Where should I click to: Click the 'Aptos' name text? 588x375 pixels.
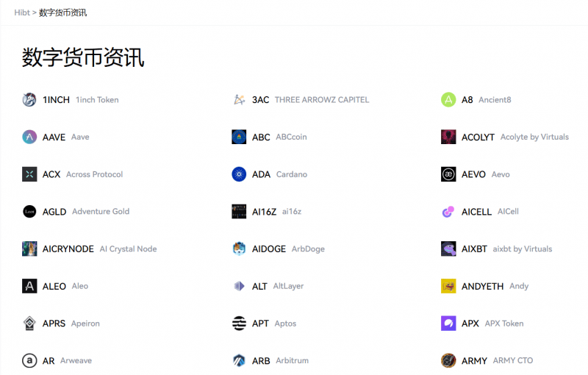coord(285,324)
